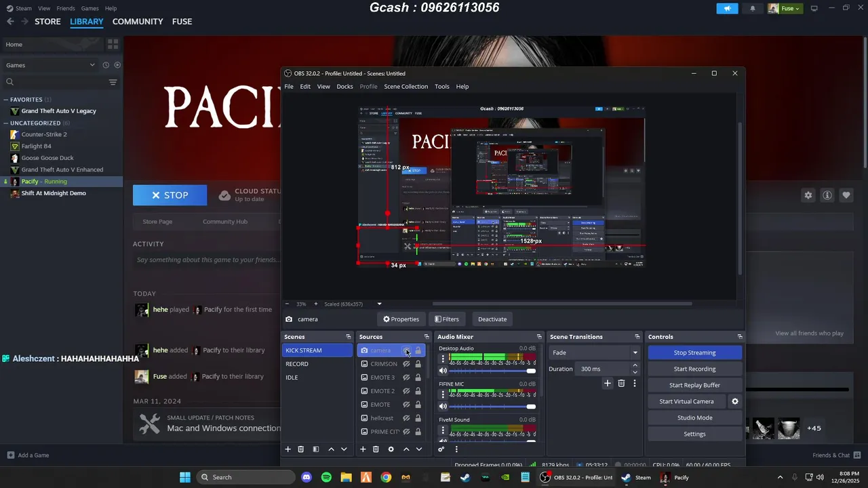Open source properties gear in Sources toolbar
Screen dimensions: 868x488
[x=391, y=449]
